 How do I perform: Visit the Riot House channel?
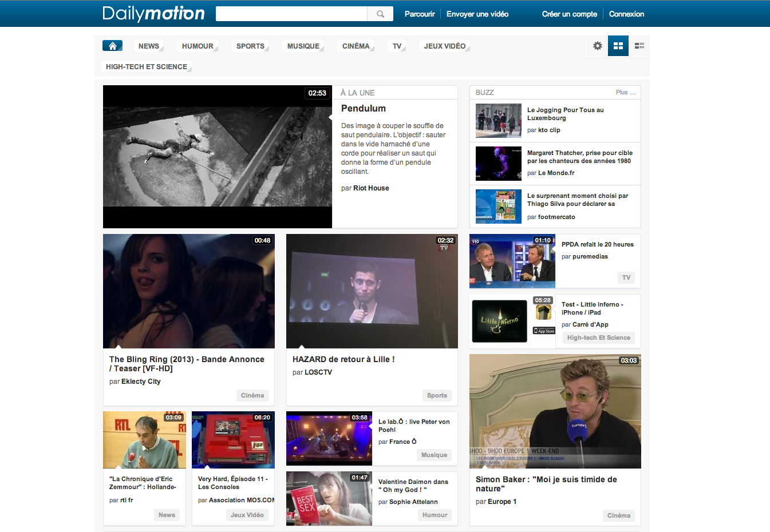point(371,188)
